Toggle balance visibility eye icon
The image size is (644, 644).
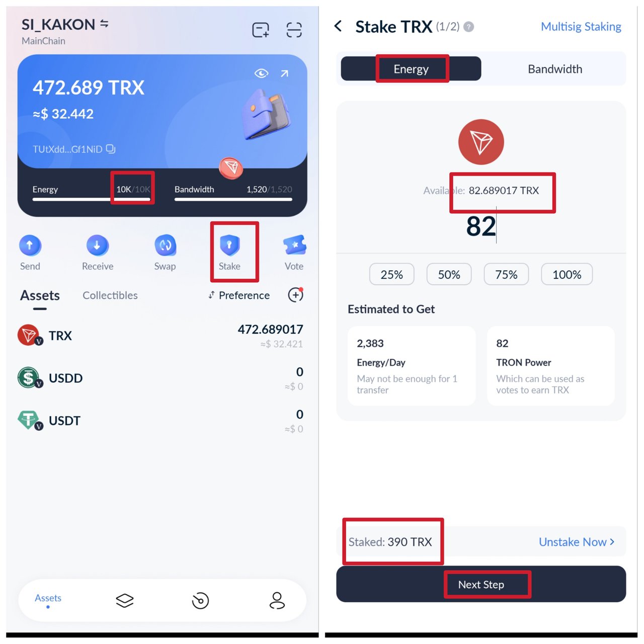click(261, 73)
